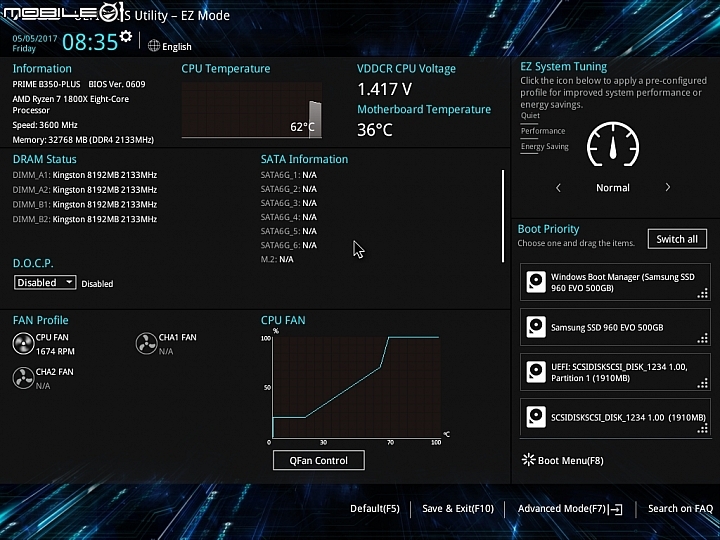This screenshot has width=720, height=540.
Task: Click the CPU fan curve graph
Action: [x=356, y=387]
